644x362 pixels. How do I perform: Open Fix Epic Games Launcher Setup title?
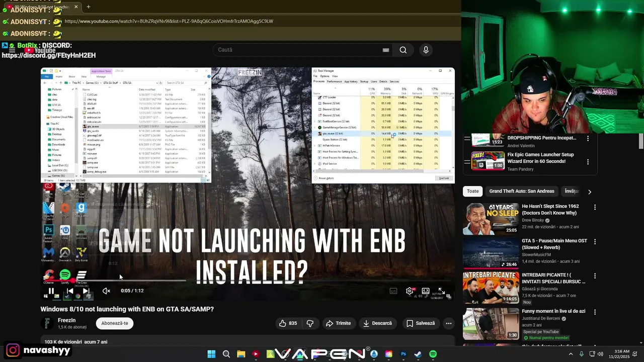pos(541,158)
